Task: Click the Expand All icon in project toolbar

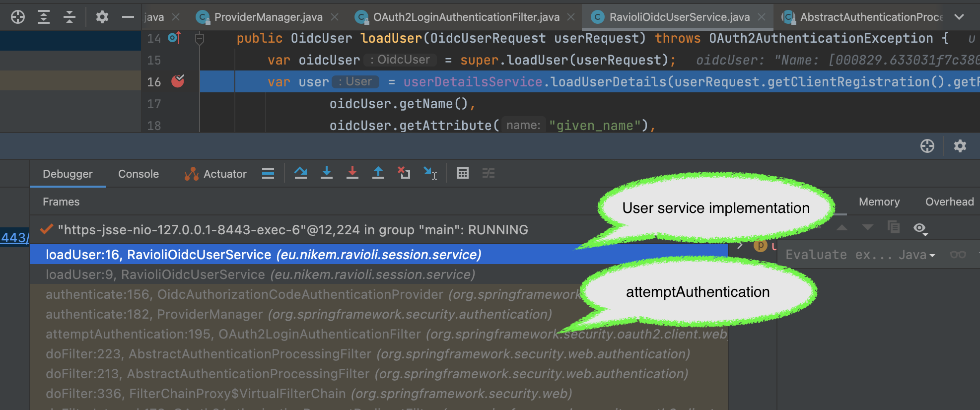Action: (44, 17)
